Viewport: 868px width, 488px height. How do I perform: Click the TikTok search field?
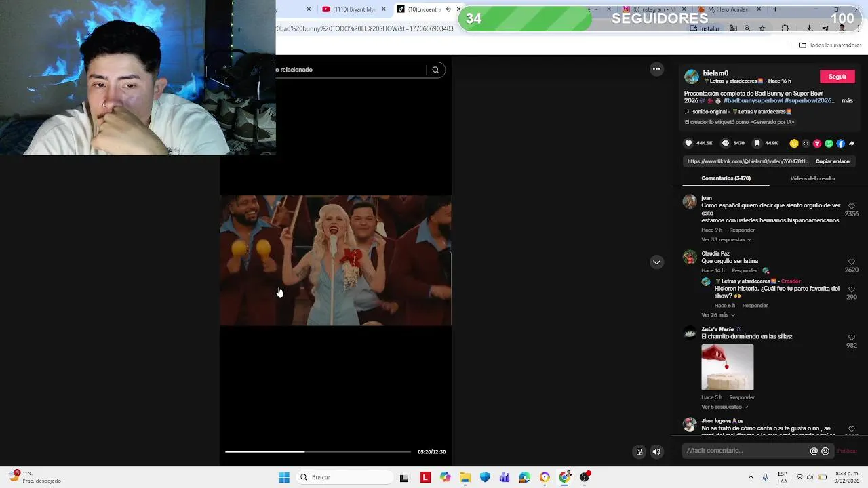tap(351, 70)
